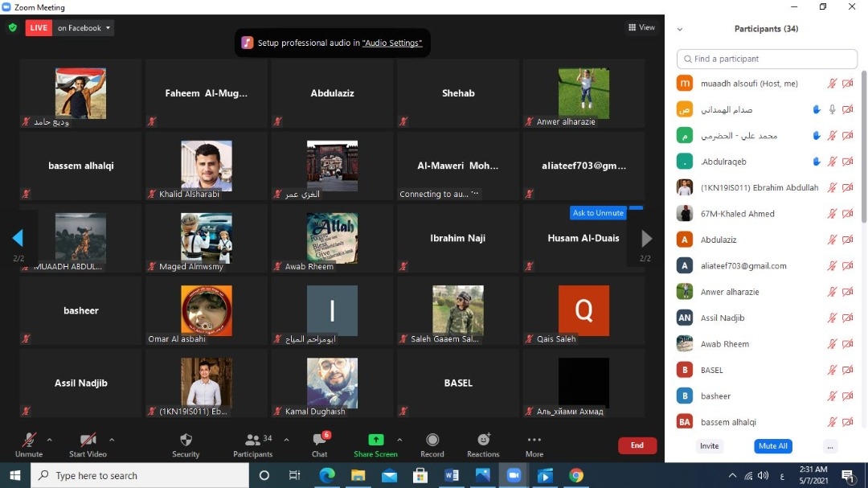
Task: Toggle the Participants panel icon
Action: 252,441
